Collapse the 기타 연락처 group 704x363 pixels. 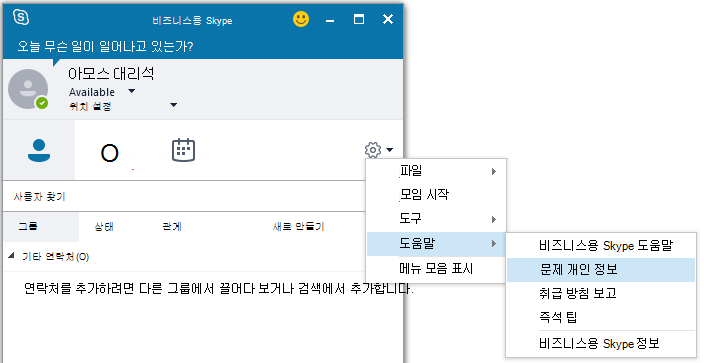click(11, 256)
